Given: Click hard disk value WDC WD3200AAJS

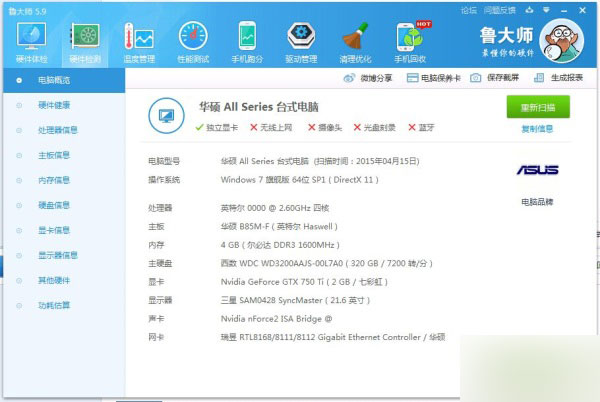Looking at the screenshot, I should coord(326,264).
